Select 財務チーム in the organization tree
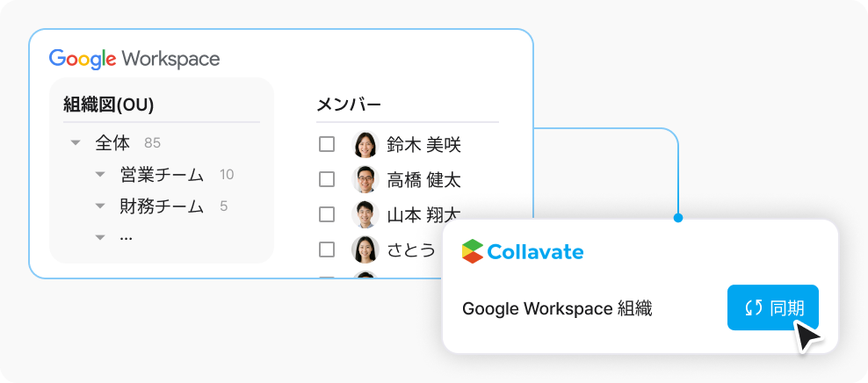Viewport: 868px width, 383px height. 162,206
